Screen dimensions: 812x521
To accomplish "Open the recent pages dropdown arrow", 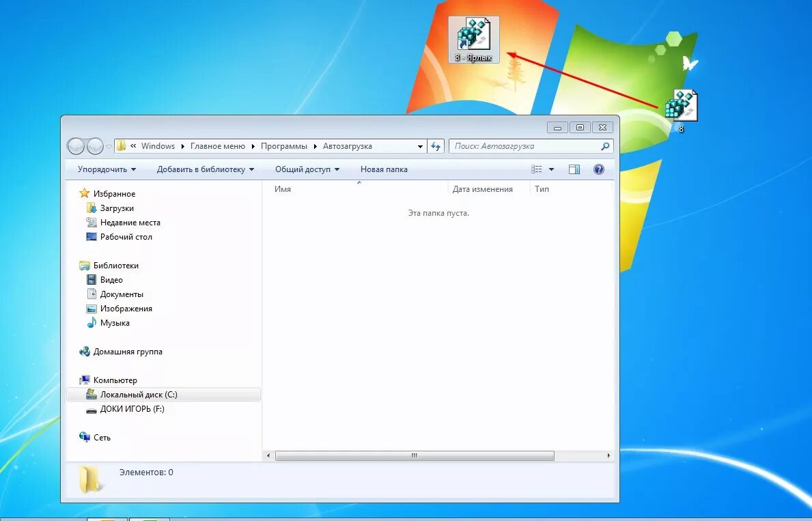I will 109,147.
